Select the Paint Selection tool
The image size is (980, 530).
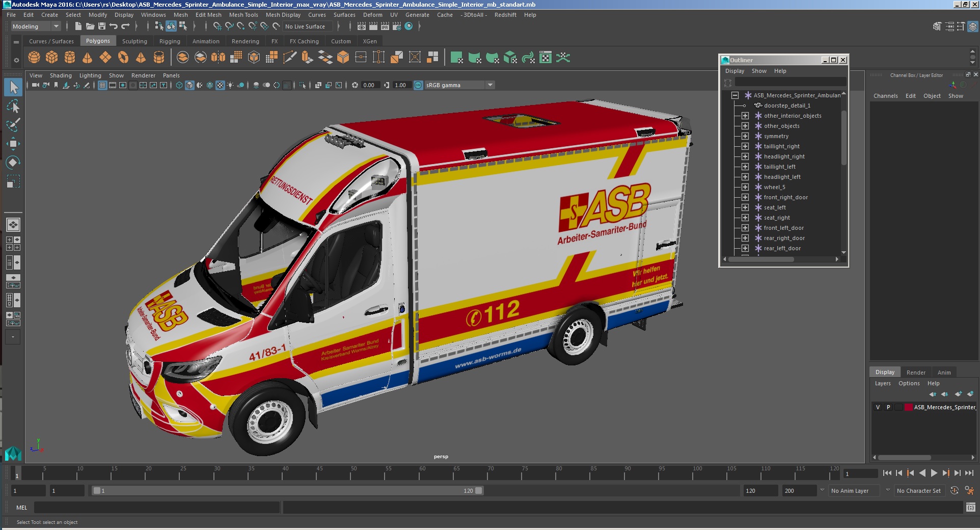click(13, 125)
